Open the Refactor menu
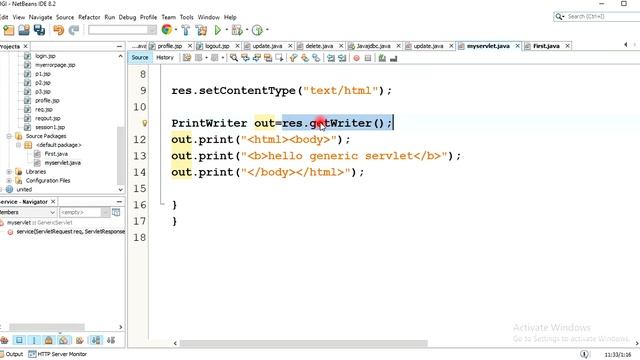The image size is (640, 360). pos(89,17)
